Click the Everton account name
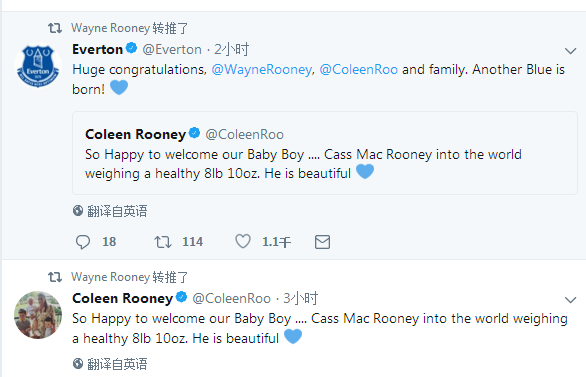Viewport: 586px width, 377px height. [x=98, y=49]
